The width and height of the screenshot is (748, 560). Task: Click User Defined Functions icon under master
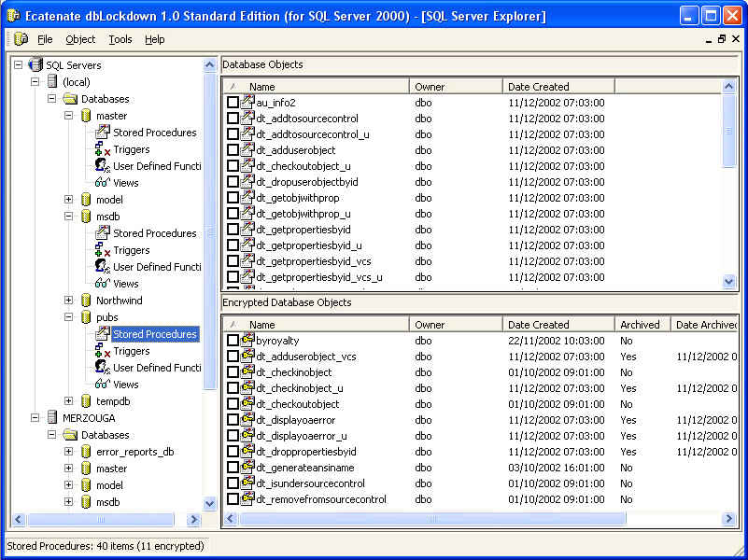pyautogui.click(x=103, y=166)
